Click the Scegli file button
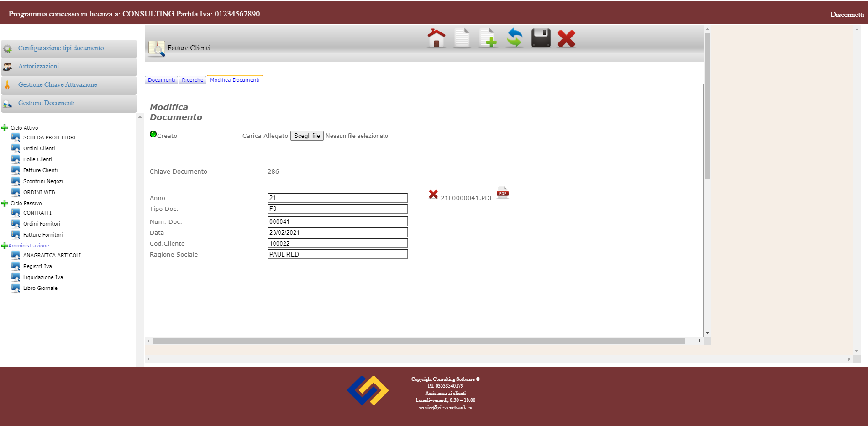The width and height of the screenshot is (868, 426). 307,136
